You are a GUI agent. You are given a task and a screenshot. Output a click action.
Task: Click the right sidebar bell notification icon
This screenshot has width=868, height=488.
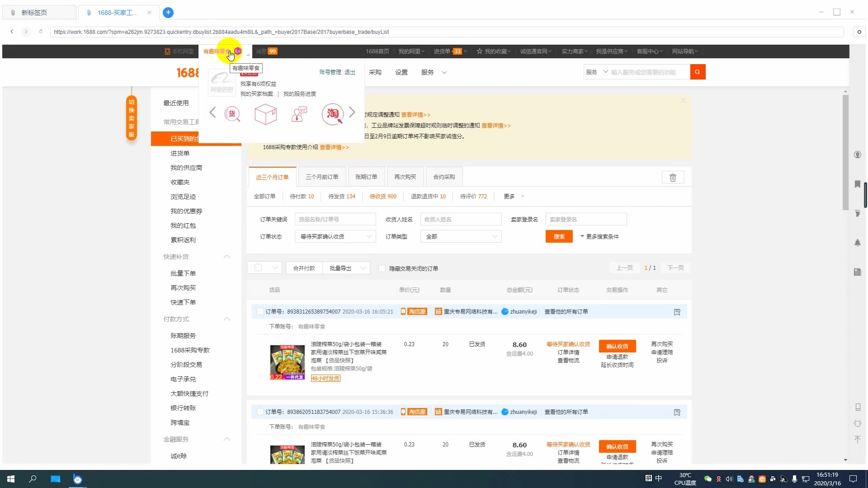coord(858,243)
